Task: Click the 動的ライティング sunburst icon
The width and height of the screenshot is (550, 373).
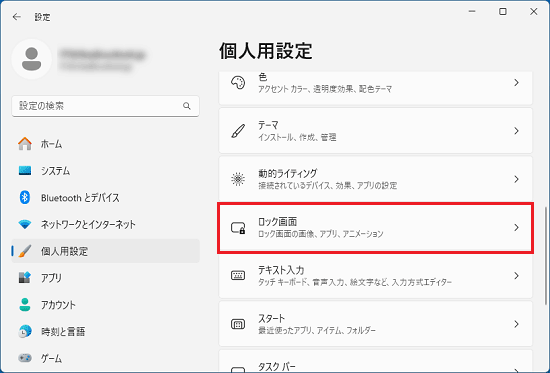Action: pyautogui.click(x=238, y=179)
